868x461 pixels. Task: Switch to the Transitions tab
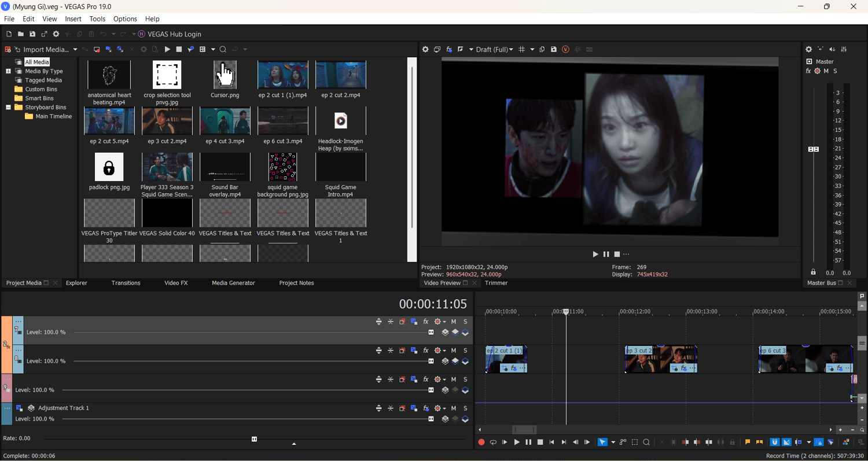[x=126, y=283]
